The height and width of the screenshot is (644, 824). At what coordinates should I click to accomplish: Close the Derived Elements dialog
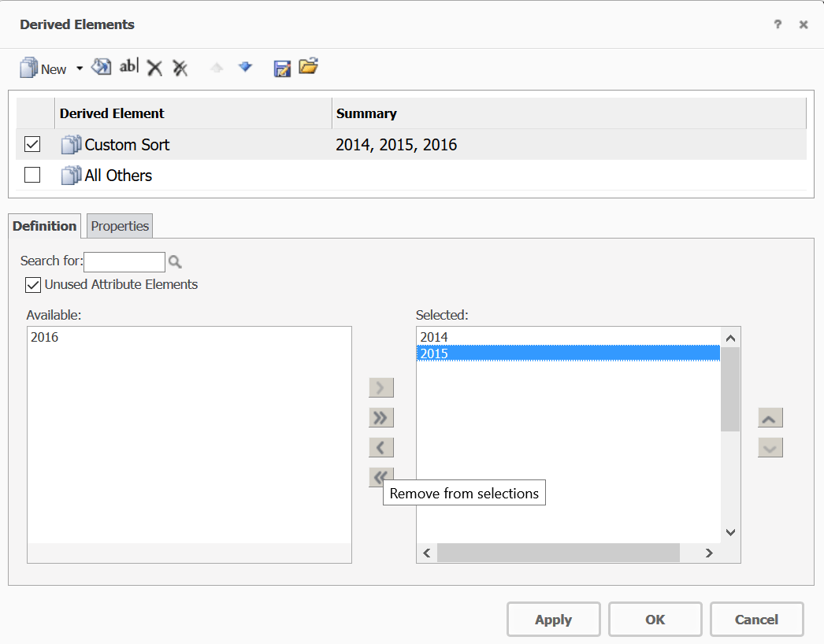click(804, 24)
